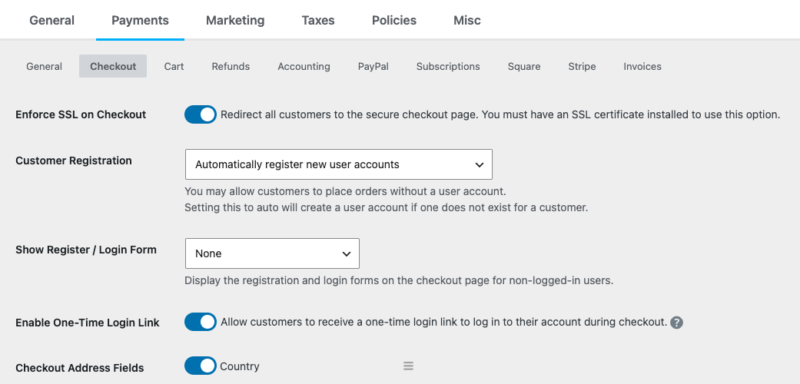
Task: Click the 'Customer Registration' label
Action: tap(73, 161)
